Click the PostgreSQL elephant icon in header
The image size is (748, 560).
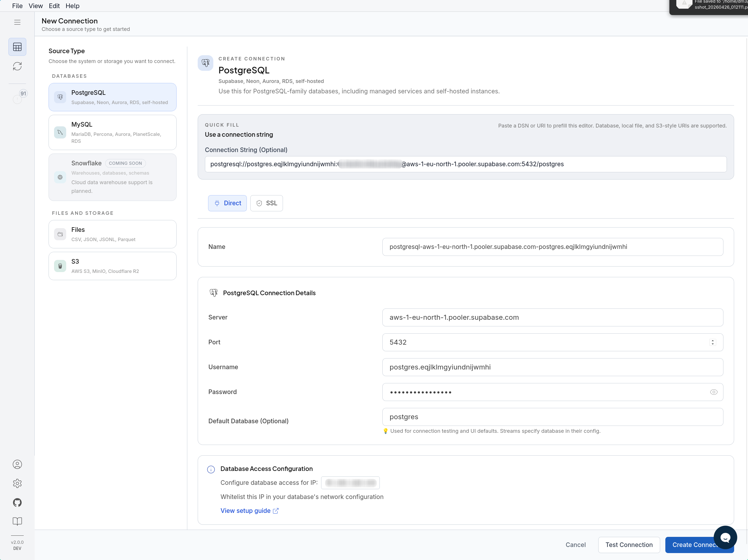pos(205,63)
